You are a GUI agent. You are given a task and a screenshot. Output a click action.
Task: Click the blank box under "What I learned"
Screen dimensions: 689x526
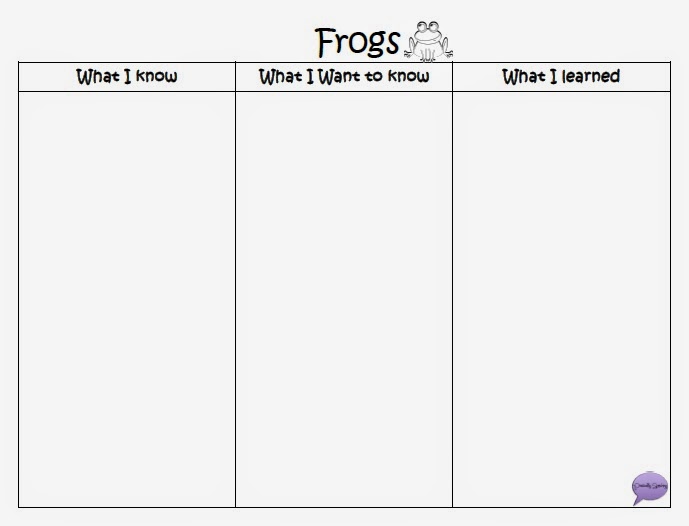[x=562, y=299]
